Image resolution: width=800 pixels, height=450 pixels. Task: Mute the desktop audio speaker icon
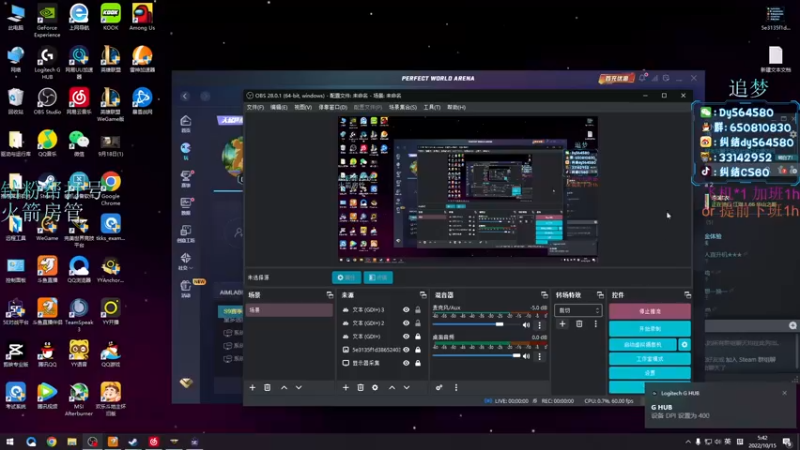pos(526,356)
